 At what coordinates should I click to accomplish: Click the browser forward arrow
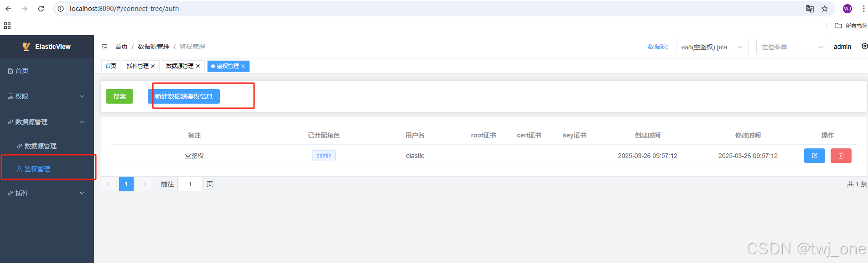(x=25, y=9)
